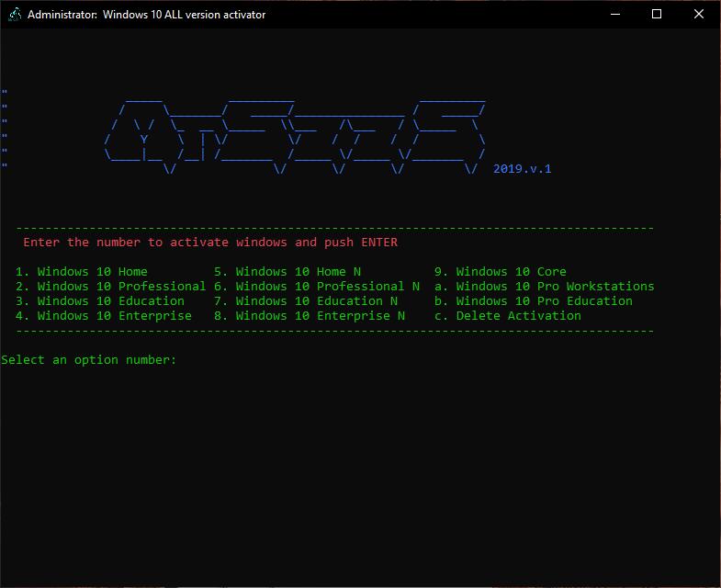This screenshot has width=721, height=588.
Task: Close the Windows 10 activator window
Action: click(698, 15)
